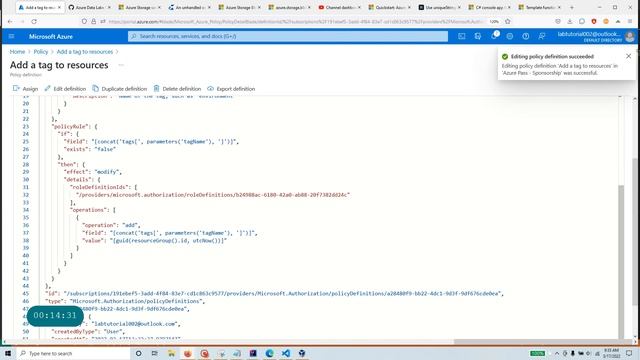
Task: Click the guid(resourceGroup().id value on line 38
Action: pyautogui.click(x=168, y=240)
